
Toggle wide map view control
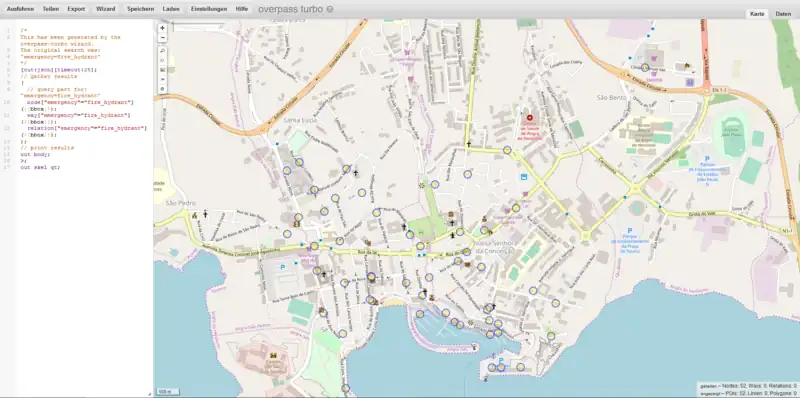click(163, 79)
